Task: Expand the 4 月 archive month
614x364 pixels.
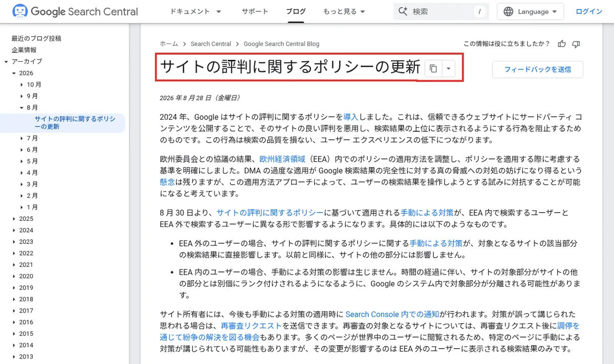Action: coord(21,173)
